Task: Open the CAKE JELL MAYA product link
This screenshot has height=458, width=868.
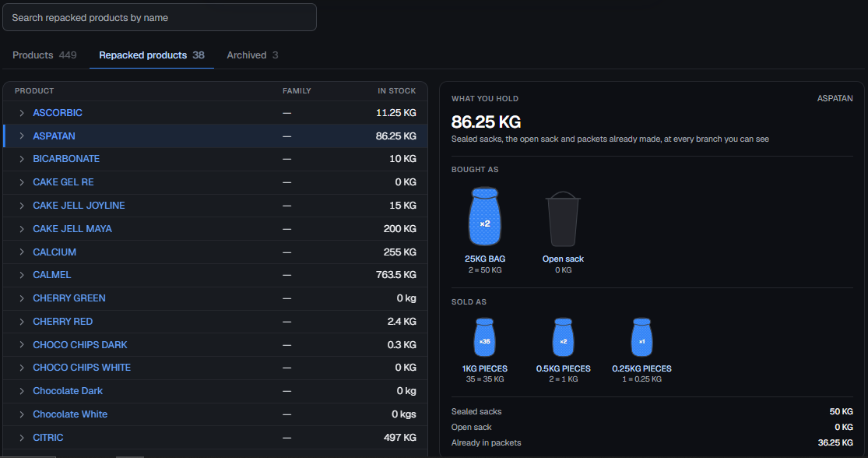Action: [x=72, y=229]
